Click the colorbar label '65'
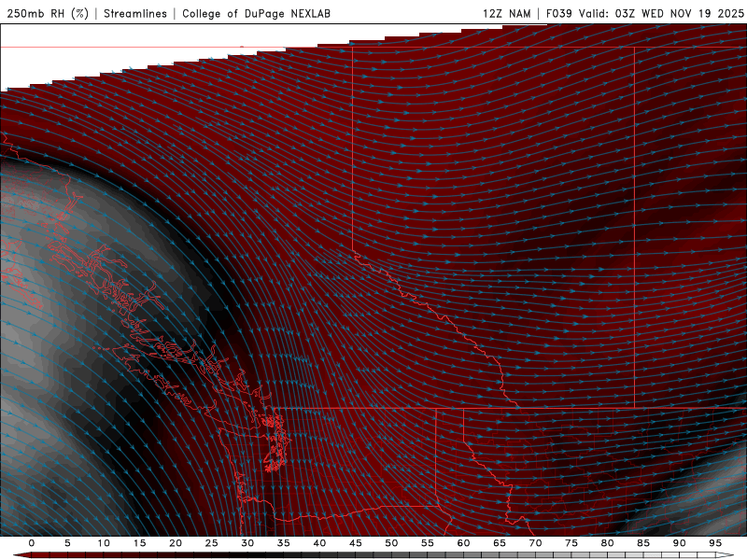Screen dimensions: 747x560 coord(500,543)
